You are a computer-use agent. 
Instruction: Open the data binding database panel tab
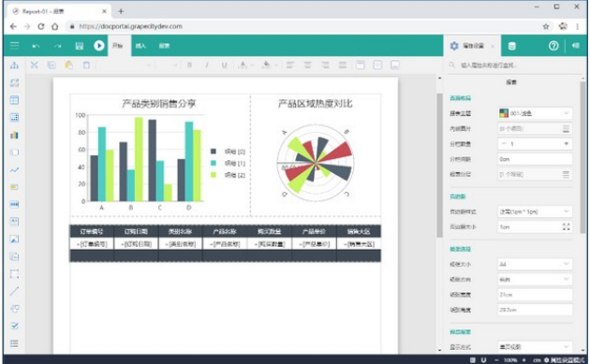[511, 46]
